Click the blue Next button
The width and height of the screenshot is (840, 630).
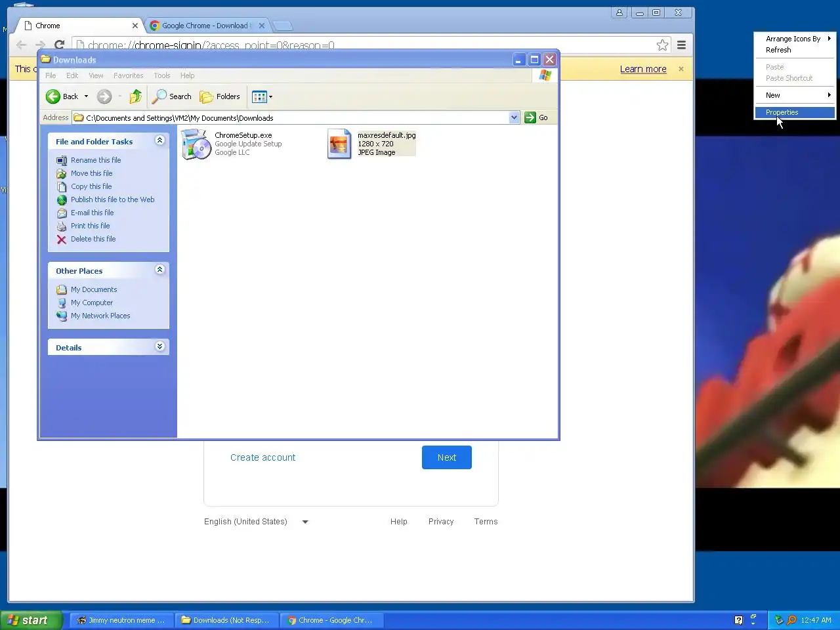click(446, 457)
